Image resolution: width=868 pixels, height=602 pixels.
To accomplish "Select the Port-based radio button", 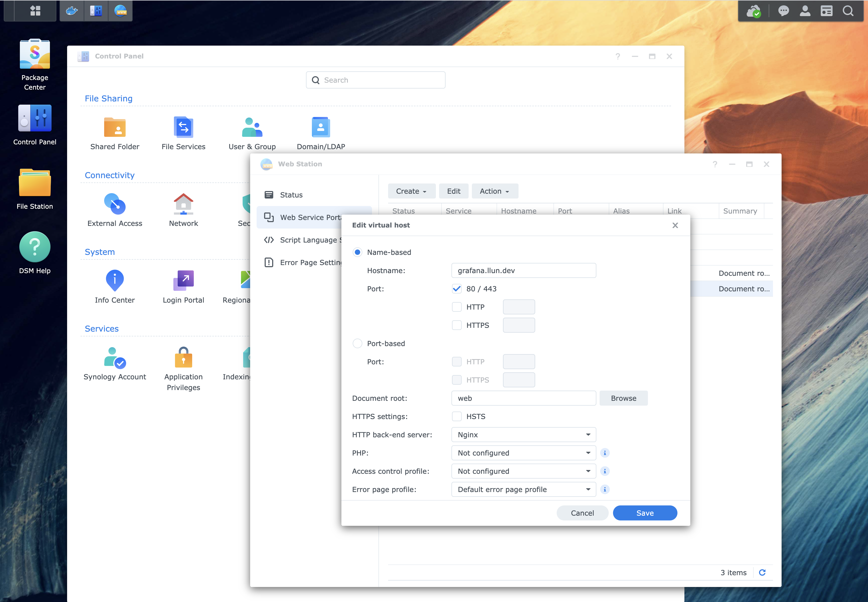I will point(357,344).
